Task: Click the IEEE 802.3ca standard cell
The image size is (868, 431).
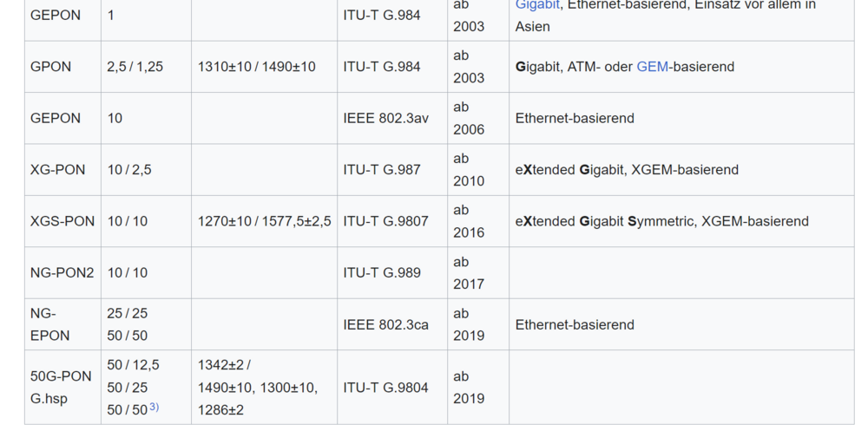Action: coord(392,325)
